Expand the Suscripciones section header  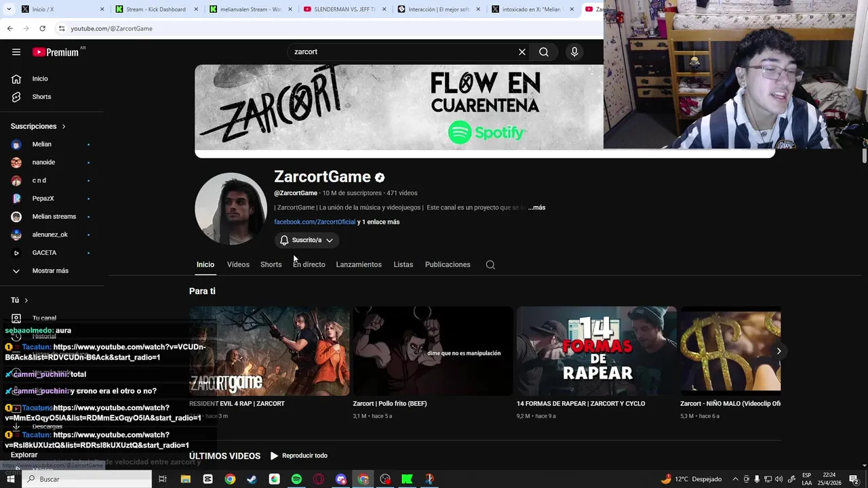click(38, 126)
